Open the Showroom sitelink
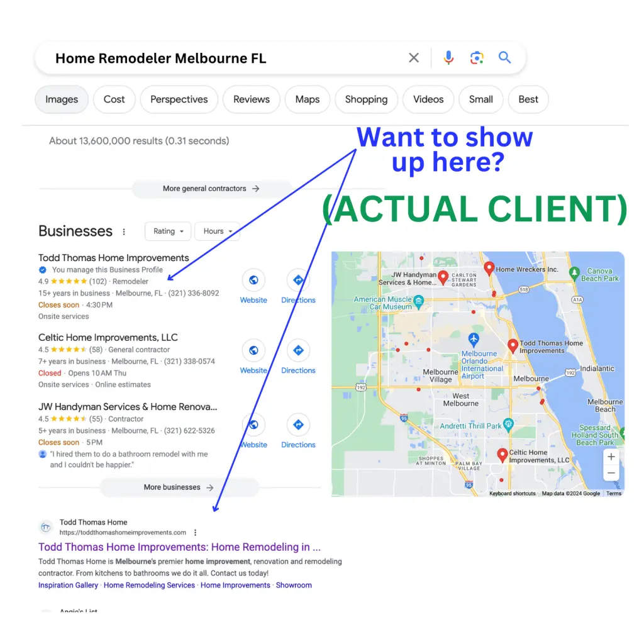This screenshot has width=644, height=644. 294,586
